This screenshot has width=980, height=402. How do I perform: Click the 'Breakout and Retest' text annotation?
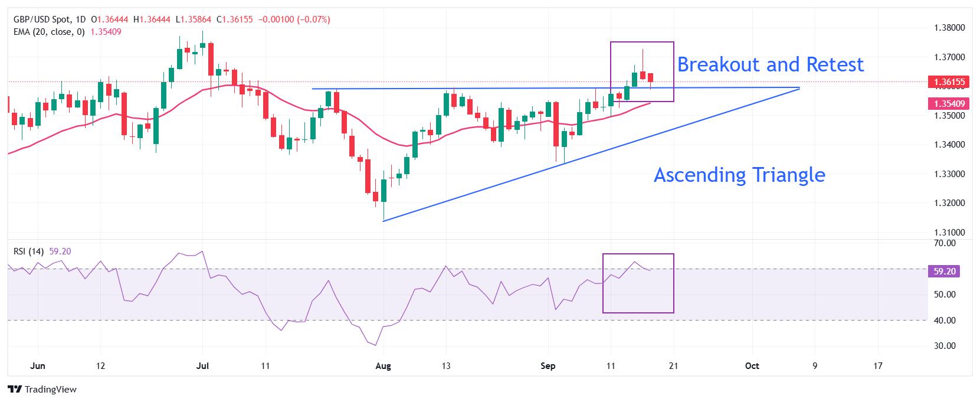tap(770, 64)
